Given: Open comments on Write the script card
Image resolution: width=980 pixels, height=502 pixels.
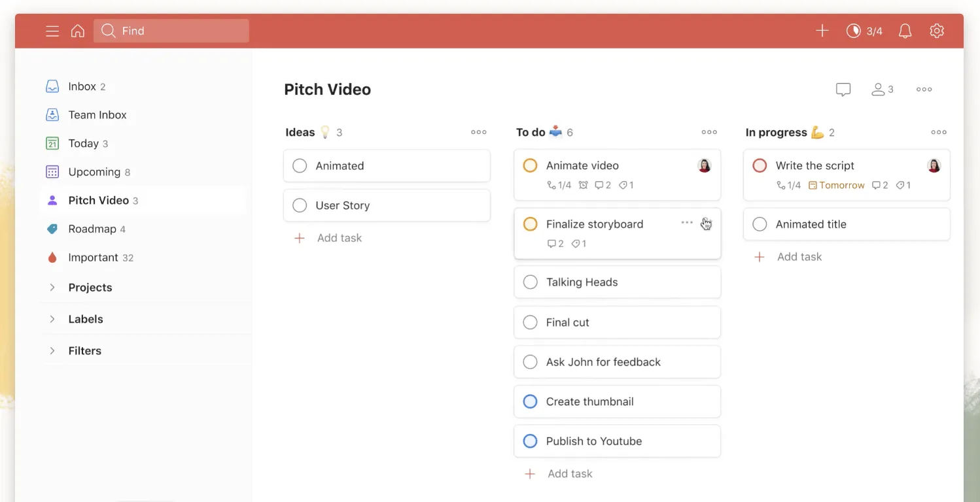Looking at the screenshot, I should pos(880,185).
